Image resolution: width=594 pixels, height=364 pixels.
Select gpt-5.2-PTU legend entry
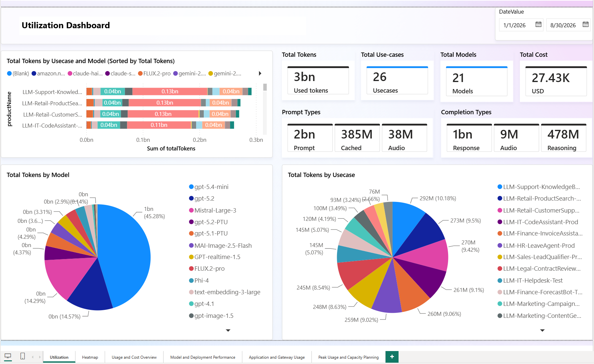[x=208, y=222]
